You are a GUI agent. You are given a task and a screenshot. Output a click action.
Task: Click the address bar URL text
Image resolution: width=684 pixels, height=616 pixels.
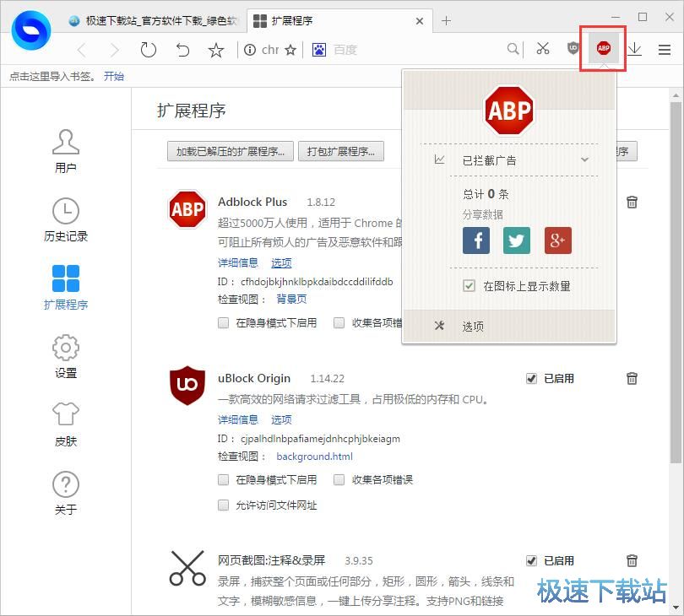(270, 50)
